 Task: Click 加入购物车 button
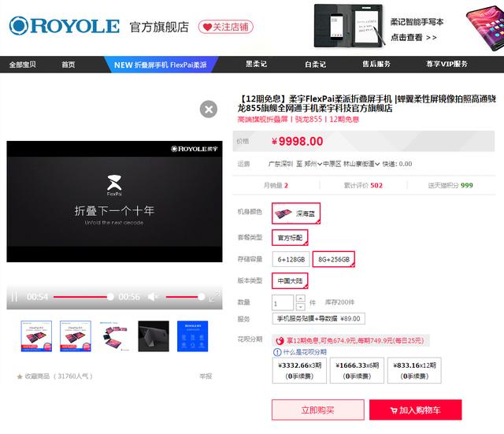415,410
